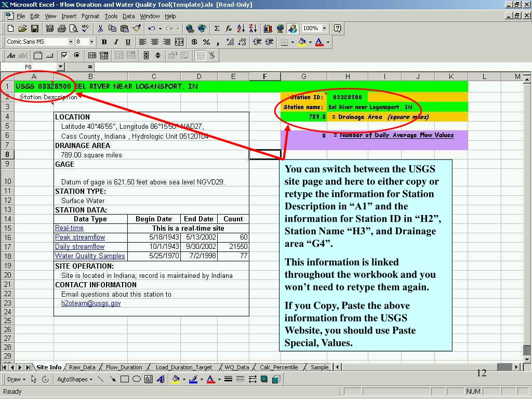The image size is (532, 399).
Task: Insert a hyperlink with the globe-link icon
Action: [190, 29]
